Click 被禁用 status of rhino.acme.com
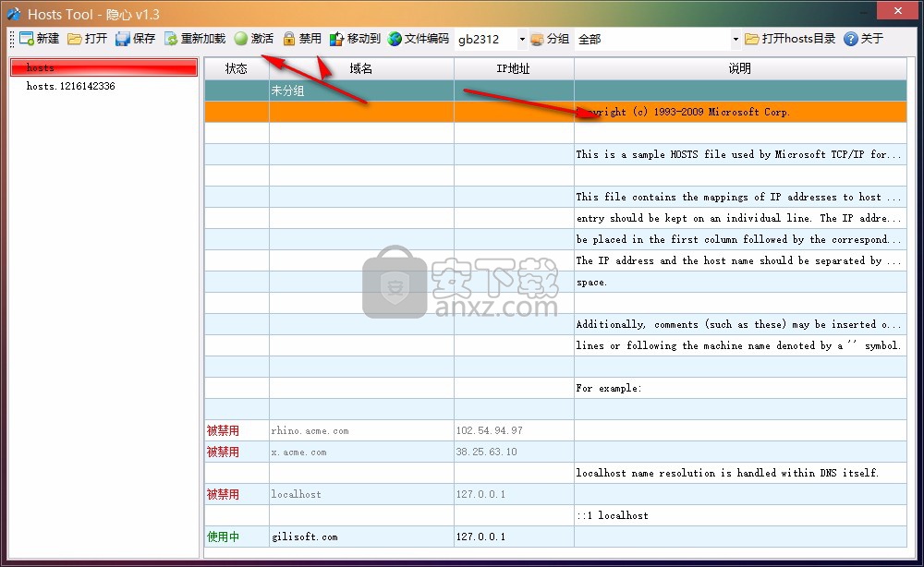 (237, 430)
